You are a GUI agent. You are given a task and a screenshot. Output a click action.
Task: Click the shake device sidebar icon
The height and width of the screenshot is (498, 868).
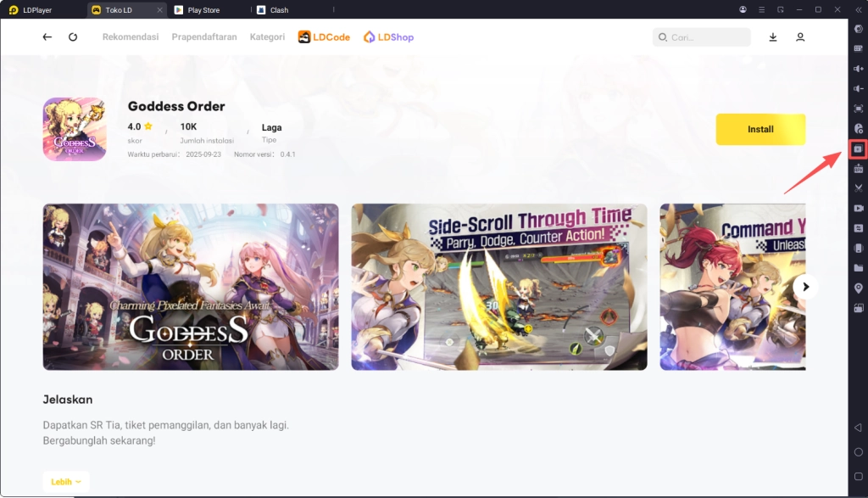point(858,249)
